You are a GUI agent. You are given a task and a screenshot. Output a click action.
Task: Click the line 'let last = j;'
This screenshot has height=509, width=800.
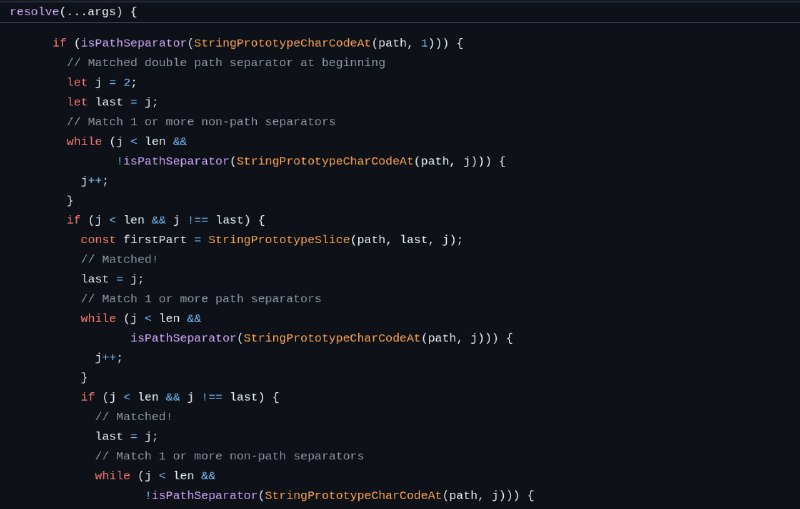[112, 102]
